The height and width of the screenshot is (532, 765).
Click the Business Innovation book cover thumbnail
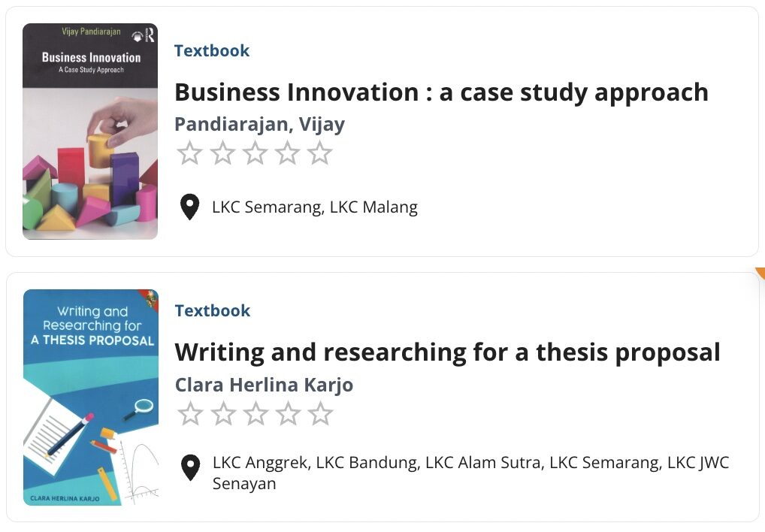coord(90,131)
